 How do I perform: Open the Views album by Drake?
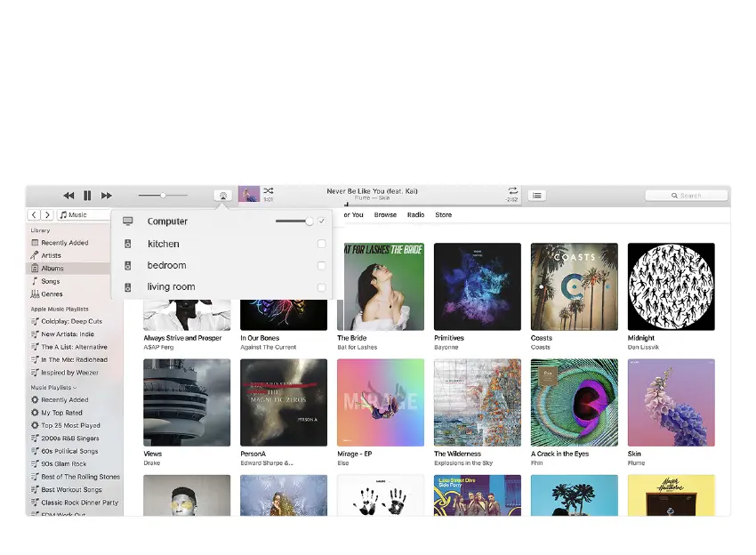pos(187,403)
